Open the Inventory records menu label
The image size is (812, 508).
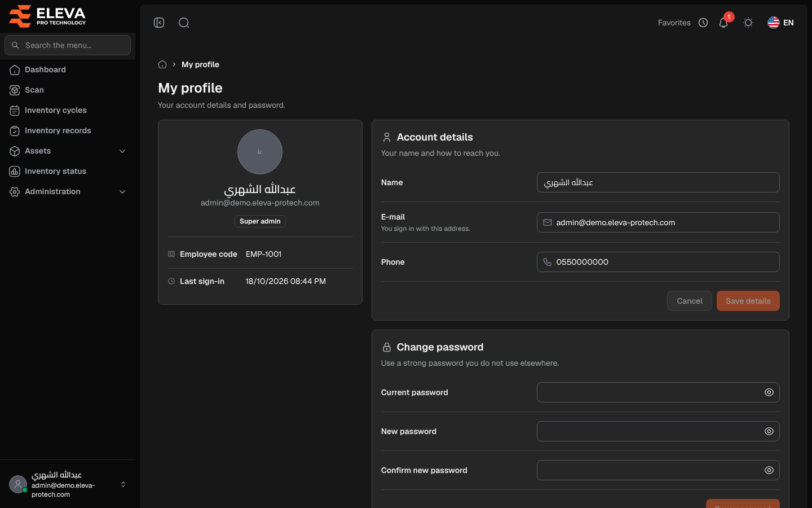coord(58,130)
